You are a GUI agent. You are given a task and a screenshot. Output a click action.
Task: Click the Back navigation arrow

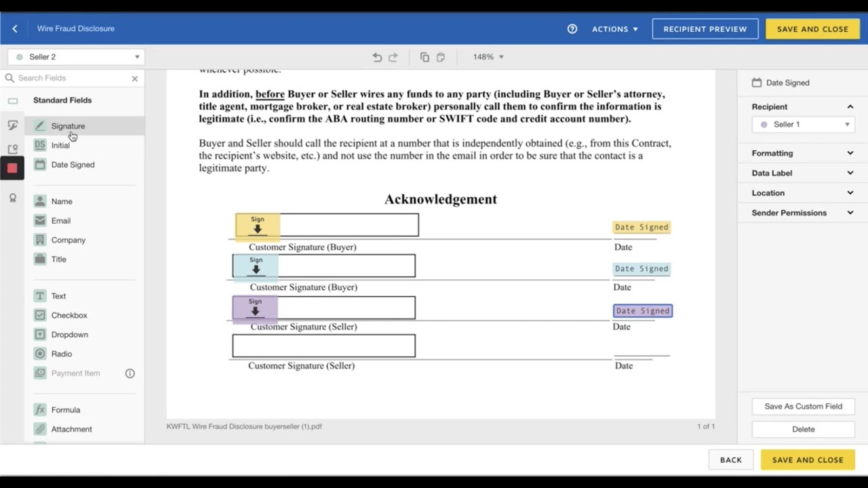click(x=15, y=28)
